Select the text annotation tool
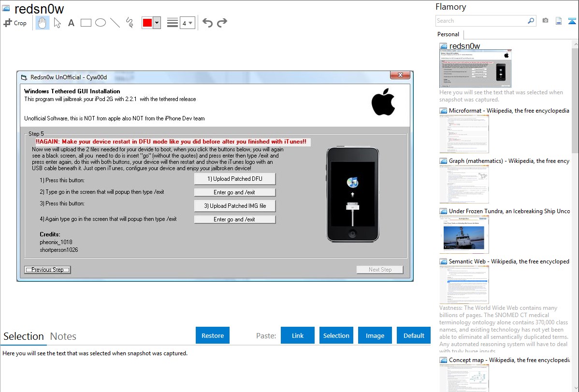The image size is (579, 392). (x=71, y=23)
